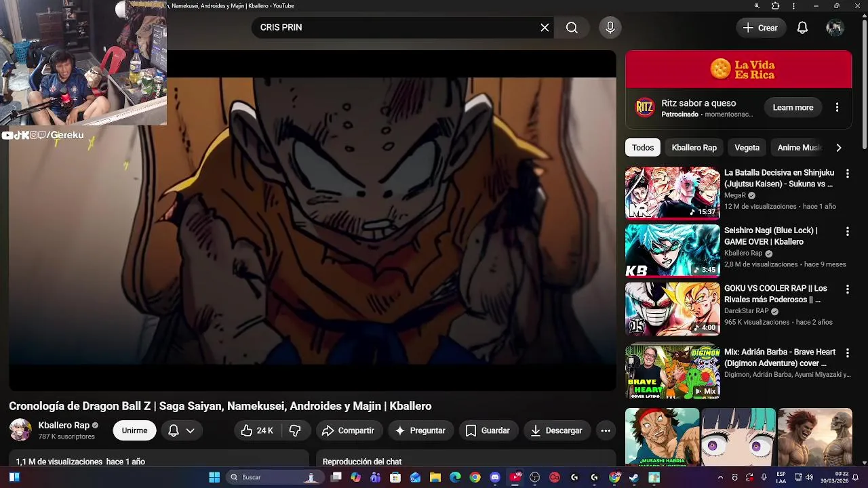Select the Anime Music filter chip
868x488 pixels.
click(799, 147)
